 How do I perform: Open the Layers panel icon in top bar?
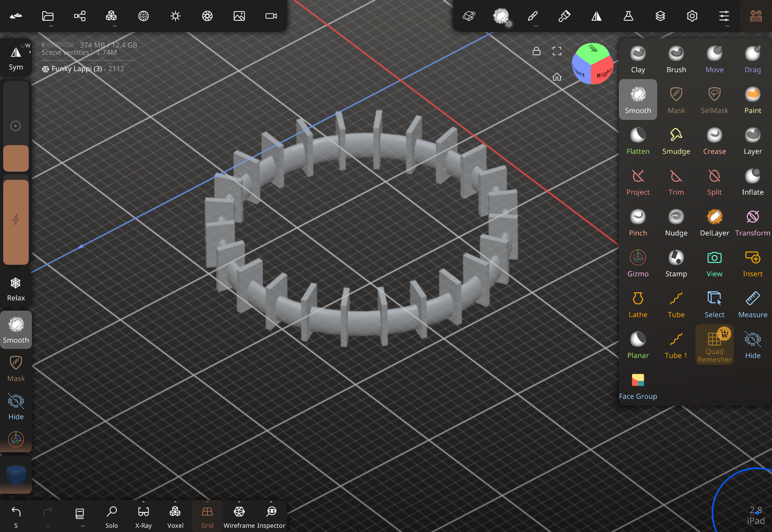660,16
